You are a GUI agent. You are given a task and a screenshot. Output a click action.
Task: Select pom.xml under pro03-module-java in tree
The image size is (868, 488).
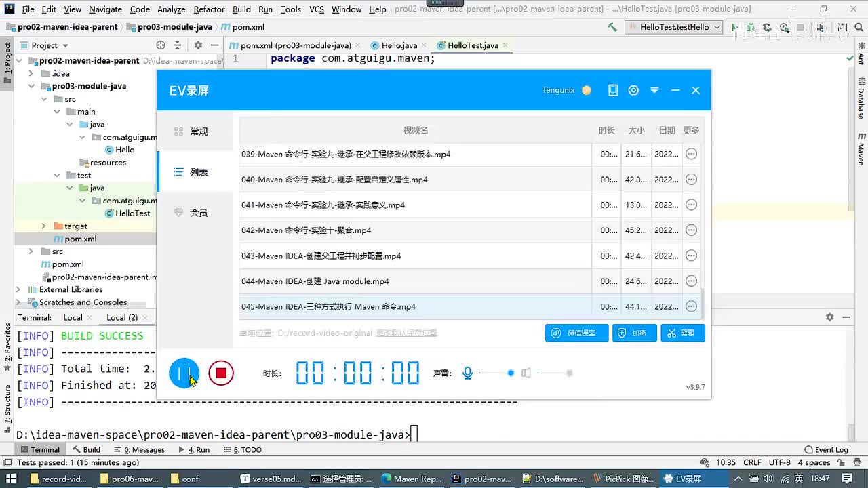pos(75,239)
